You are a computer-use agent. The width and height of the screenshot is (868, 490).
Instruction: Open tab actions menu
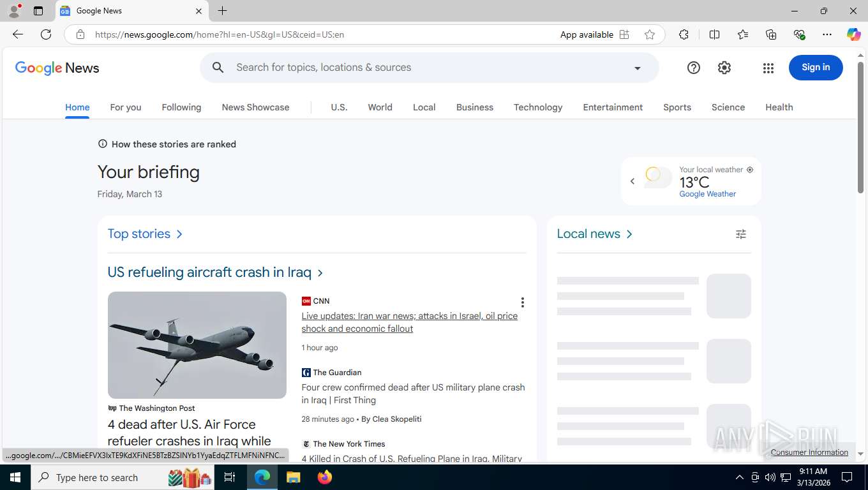point(38,11)
